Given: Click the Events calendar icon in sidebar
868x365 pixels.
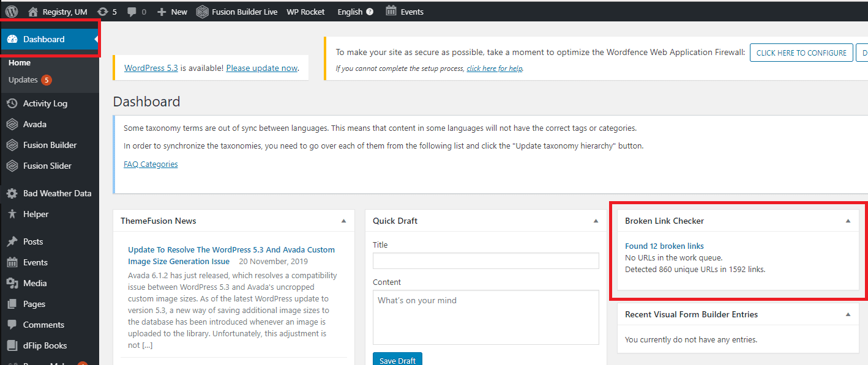Looking at the screenshot, I should click(x=12, y=262).
